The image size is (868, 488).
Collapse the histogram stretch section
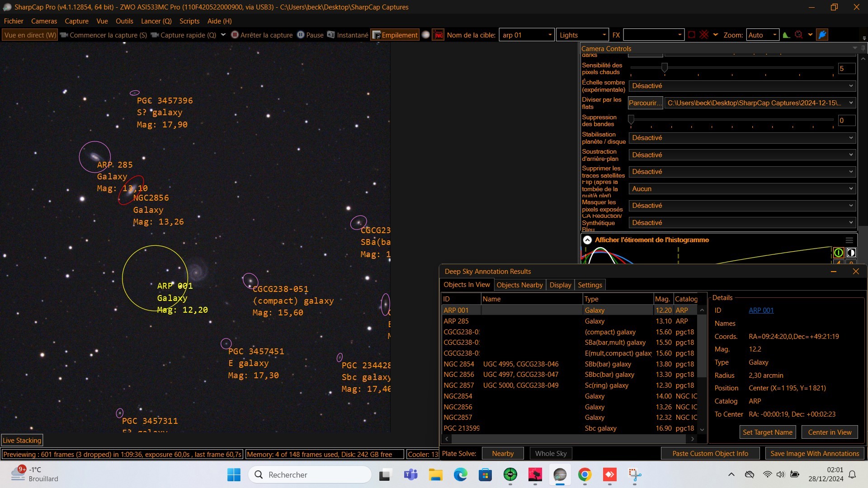click(587, 240)
